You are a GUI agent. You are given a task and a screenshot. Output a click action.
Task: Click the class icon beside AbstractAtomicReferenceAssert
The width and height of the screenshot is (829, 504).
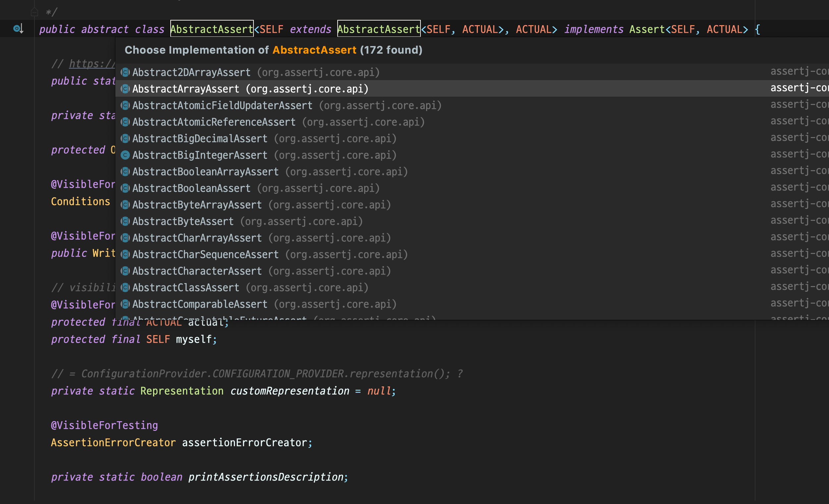(125, 122)
